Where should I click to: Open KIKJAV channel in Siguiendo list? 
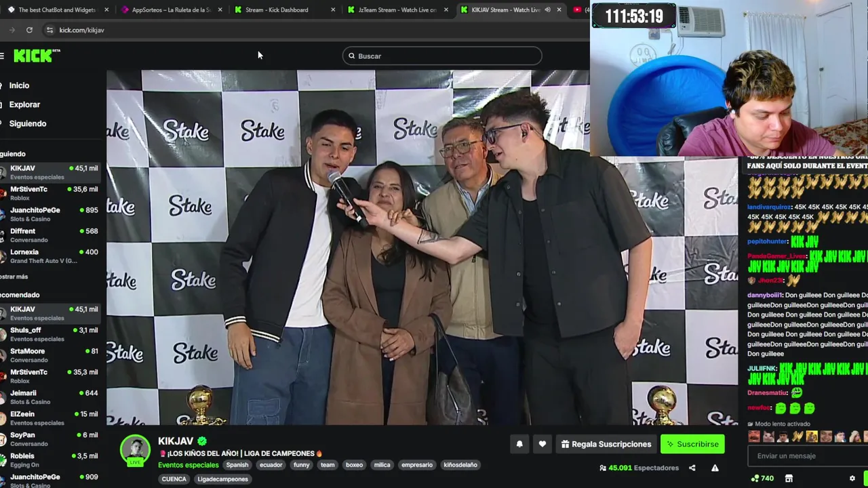click(x=51, y=172)
